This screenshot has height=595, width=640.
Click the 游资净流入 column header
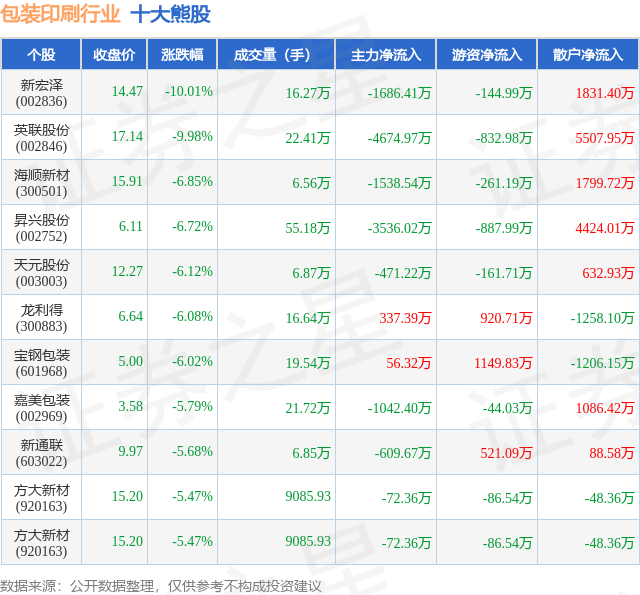click(x=487, y=55)
